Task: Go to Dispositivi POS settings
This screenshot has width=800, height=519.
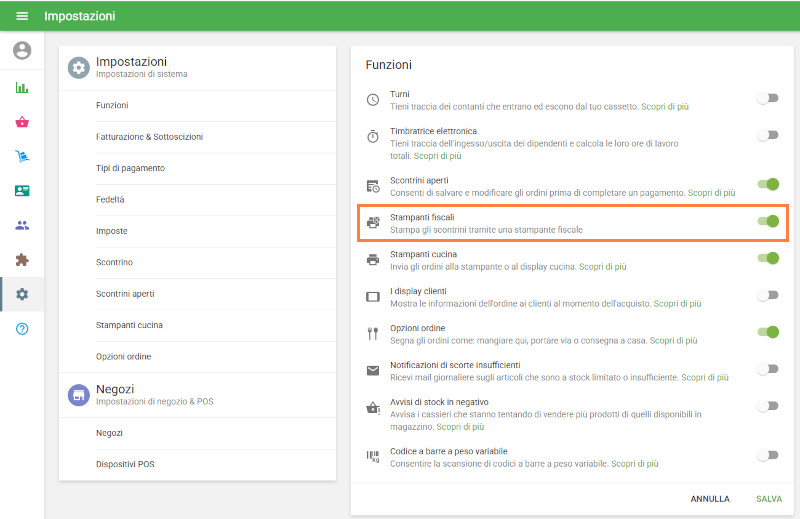Action: tap(125, 464)
